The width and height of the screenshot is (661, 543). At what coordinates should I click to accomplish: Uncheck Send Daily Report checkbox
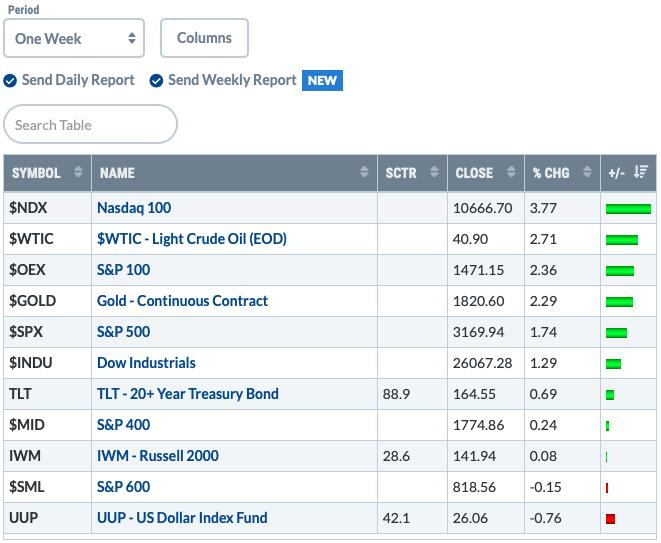10,80
